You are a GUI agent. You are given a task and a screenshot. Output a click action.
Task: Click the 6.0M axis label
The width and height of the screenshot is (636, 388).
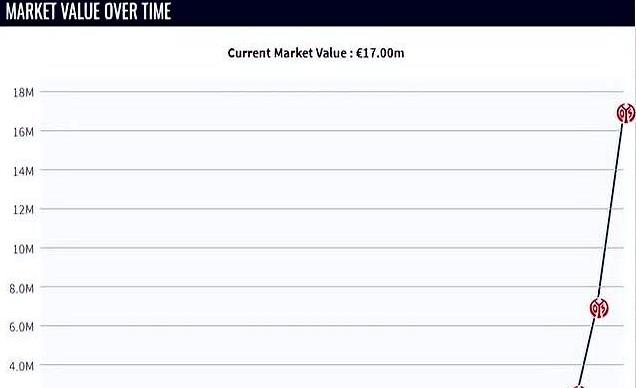pos(21,327)
